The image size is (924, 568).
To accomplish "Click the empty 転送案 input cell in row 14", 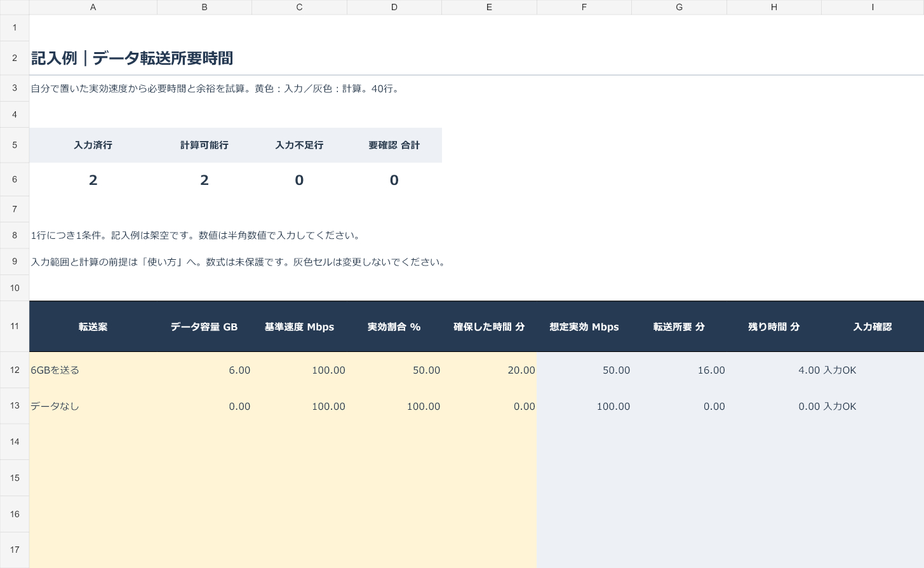I will [x=93, y=442].
